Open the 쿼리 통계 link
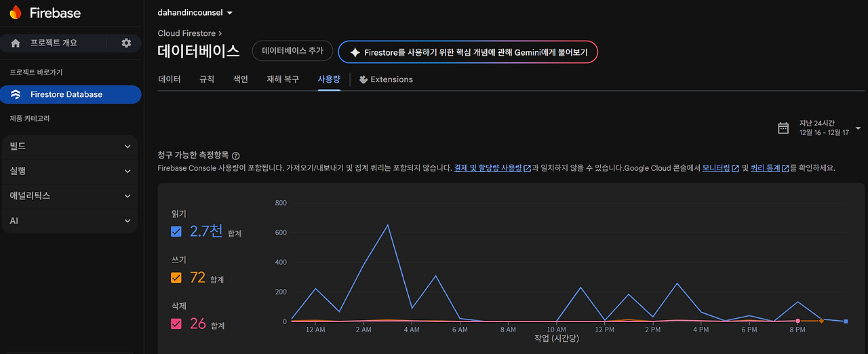The height and width of the screenshot is (354, 868). tap(766, 168)
